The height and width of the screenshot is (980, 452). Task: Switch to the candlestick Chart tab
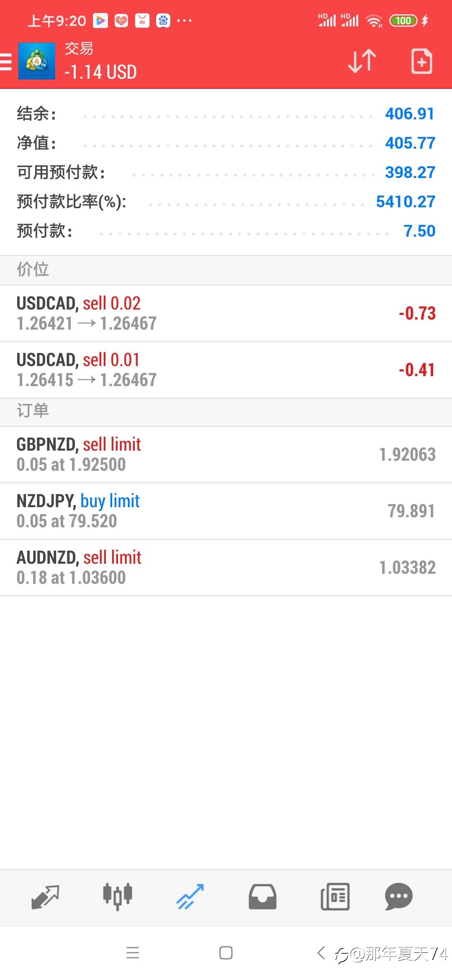click(x=118, y=897)
